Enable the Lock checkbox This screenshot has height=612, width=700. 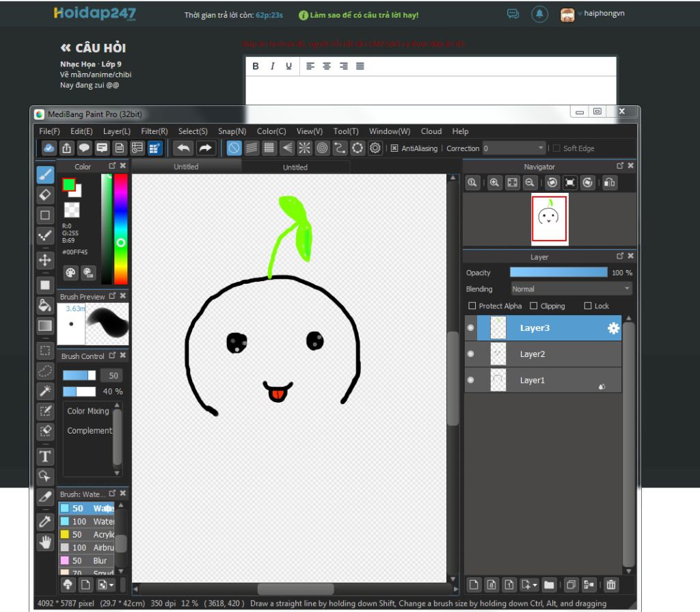click(x=588, y=306)
